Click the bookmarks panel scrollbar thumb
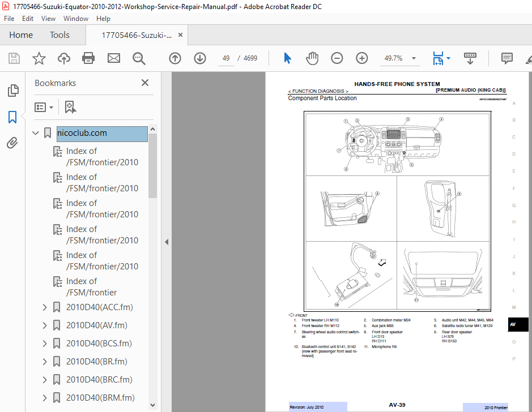Image resolution: width=532 pixels, height=412 pixels. [x=152, y=165]
